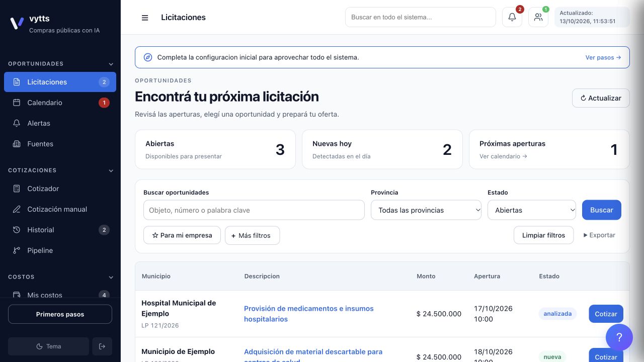Open the notifications bell
Viewport: 644px width, 362px height.
(x=512, y=17)
